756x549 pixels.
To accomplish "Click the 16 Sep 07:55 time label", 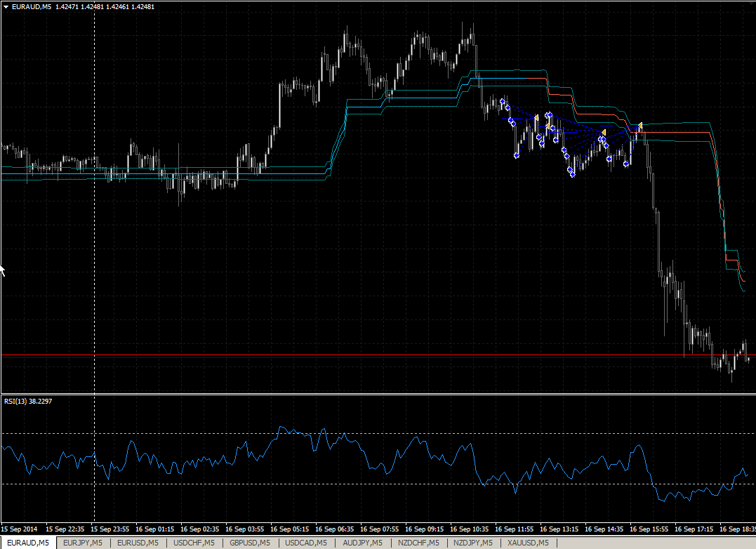I will (x=380, y=529).
